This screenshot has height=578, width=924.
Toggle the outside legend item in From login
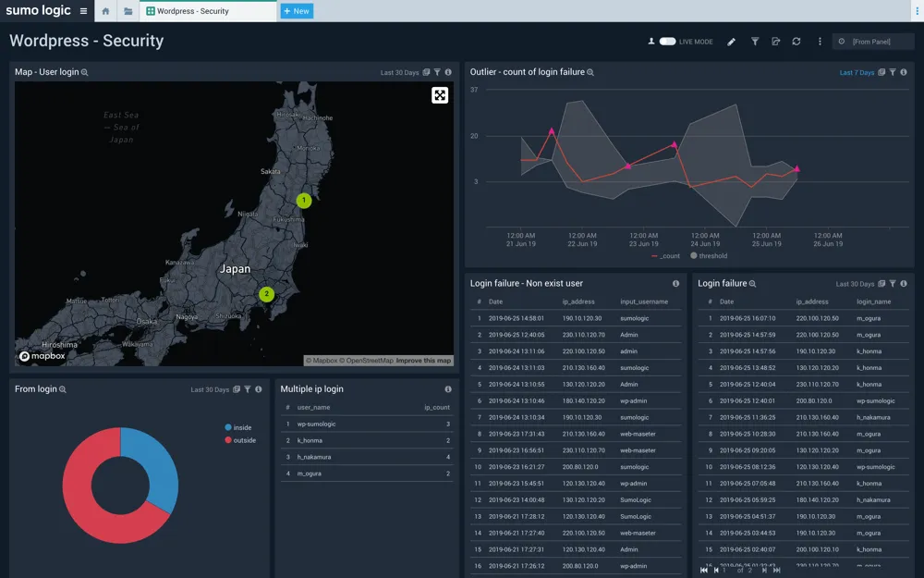pos(240,440)
